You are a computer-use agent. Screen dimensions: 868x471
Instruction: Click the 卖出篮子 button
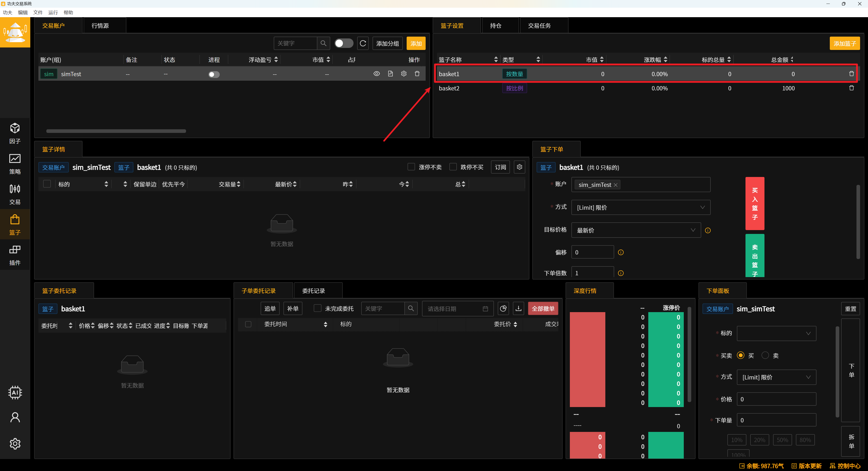coord(755,256)
